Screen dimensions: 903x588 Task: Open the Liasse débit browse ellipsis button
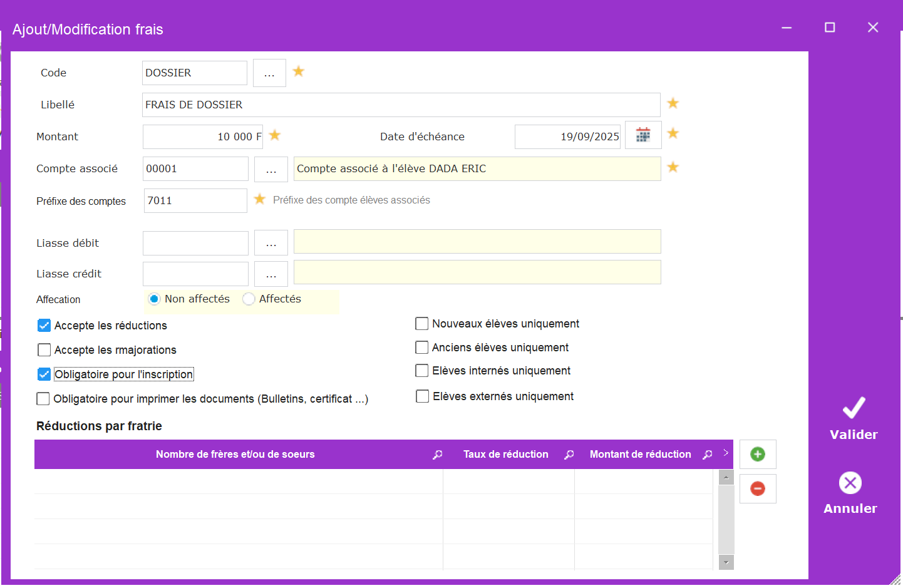pos(271,243)
